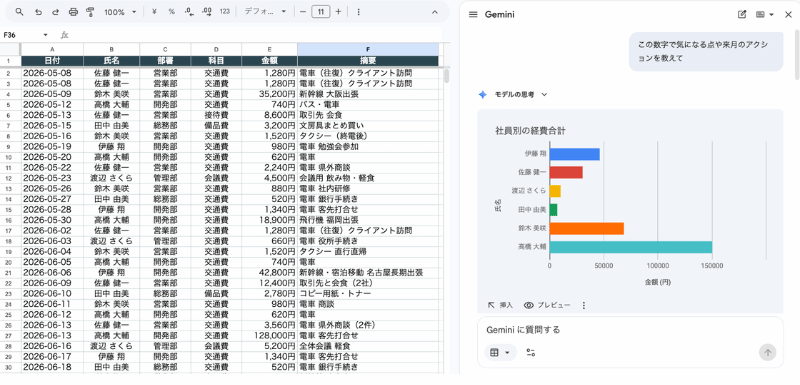Focus the Gemini に質問する input
The width and height of the screenshot is (800, 385).
(x=630, y=330)
